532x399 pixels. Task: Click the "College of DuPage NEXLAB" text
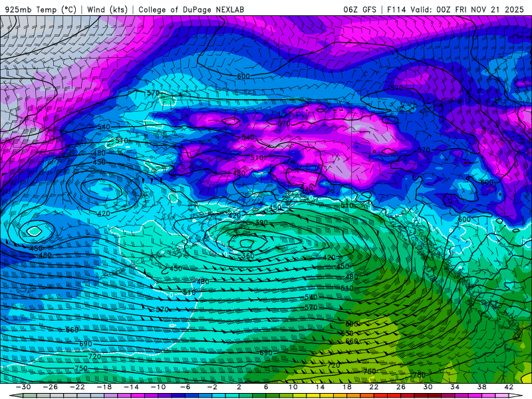pyautogui.click(x=191, y=9)
